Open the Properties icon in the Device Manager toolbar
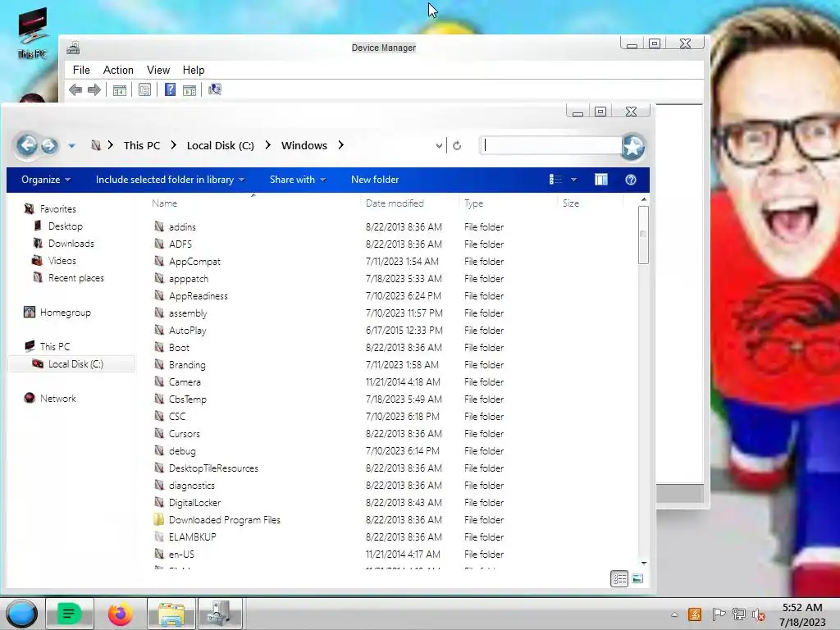The height and width of the screenshot is (630, 840). (144, 90)
